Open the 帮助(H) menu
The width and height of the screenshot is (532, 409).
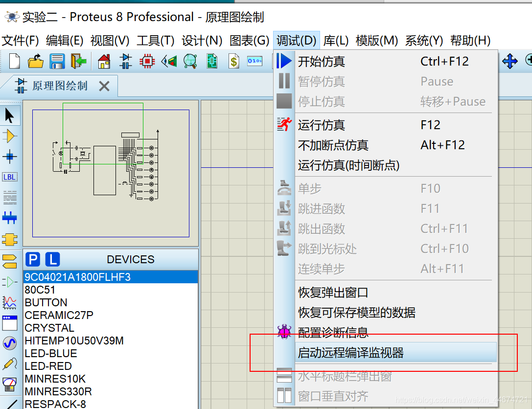470,41
